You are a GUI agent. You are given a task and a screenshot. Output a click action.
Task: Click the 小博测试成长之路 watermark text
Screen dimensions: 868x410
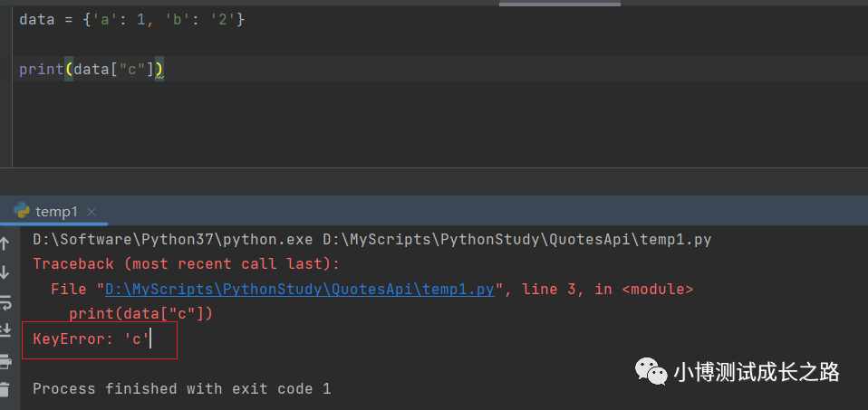tap(757, 372)
